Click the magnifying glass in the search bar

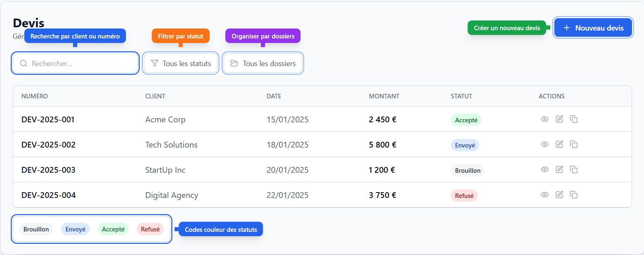pos(24,63)
